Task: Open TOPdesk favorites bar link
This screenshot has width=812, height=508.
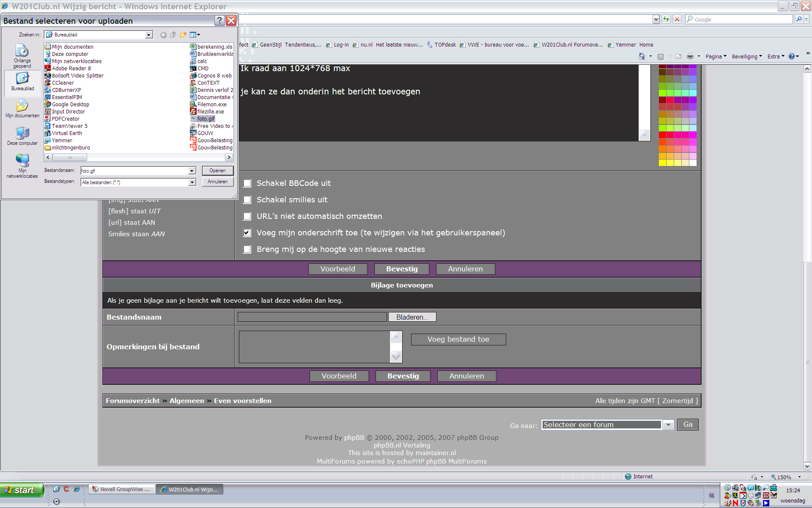Action: click(442, 44)
